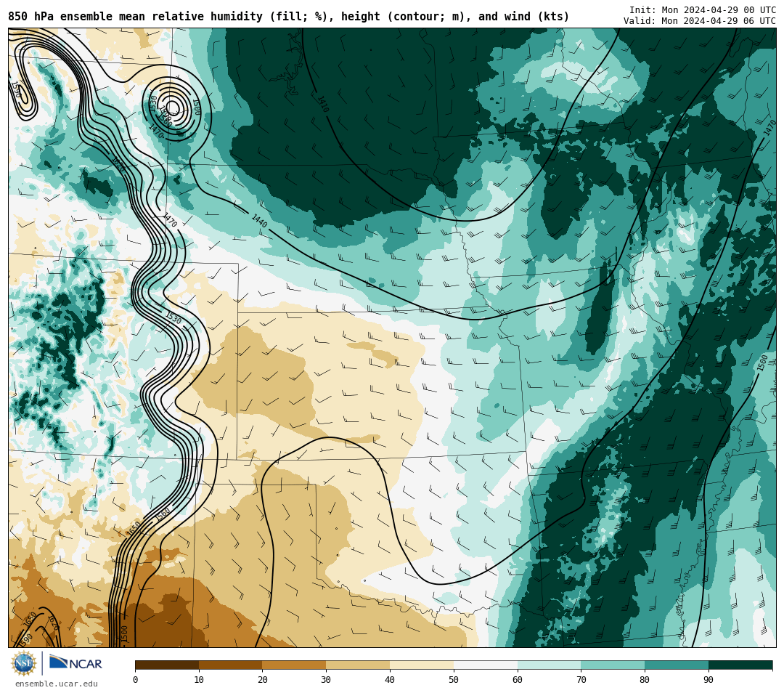
Task: Click the 10-20% brown color swatch
Action: (231, 665)
